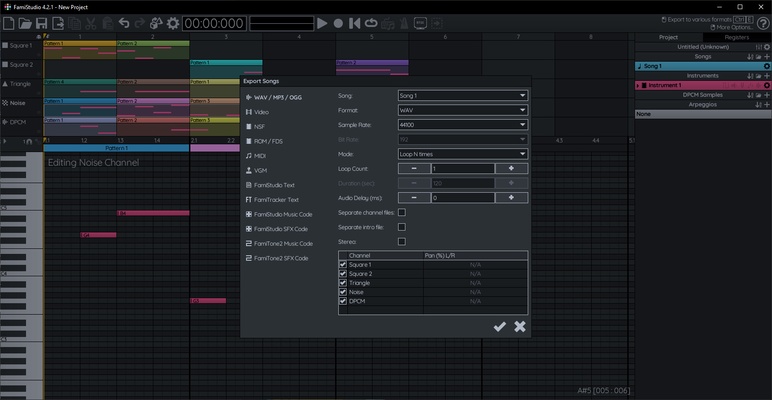772x400 pixels.
Task: Cancel export dialog with X button
Action: 520,327
